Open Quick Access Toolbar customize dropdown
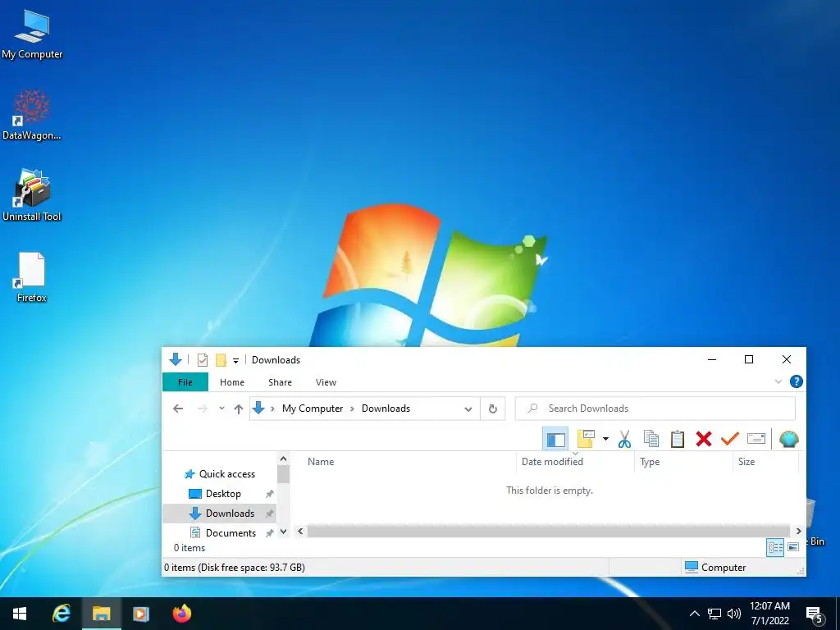Image resolution: width=840 pixels, height=630 pixels. tap(235, 361)
